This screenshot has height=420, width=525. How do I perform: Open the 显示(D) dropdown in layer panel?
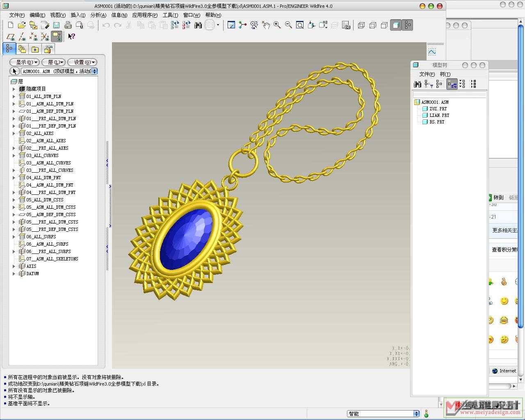[25, 62]
